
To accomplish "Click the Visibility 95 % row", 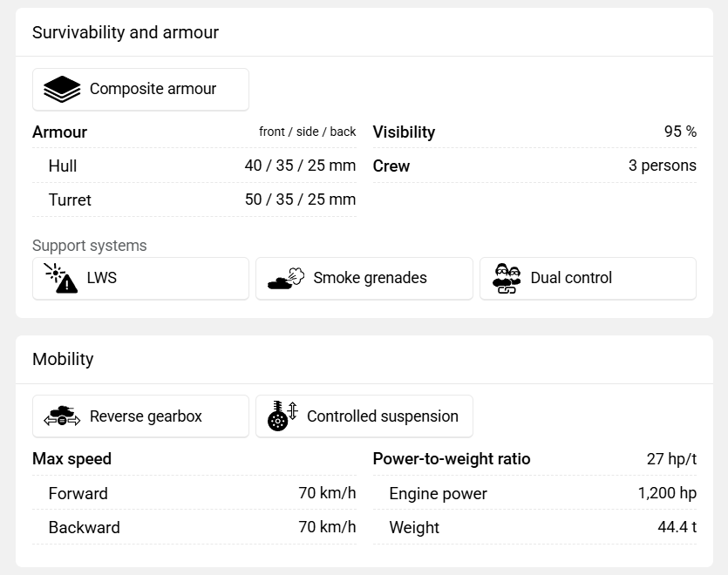I will pyautogui.click(x=534, y=132).
